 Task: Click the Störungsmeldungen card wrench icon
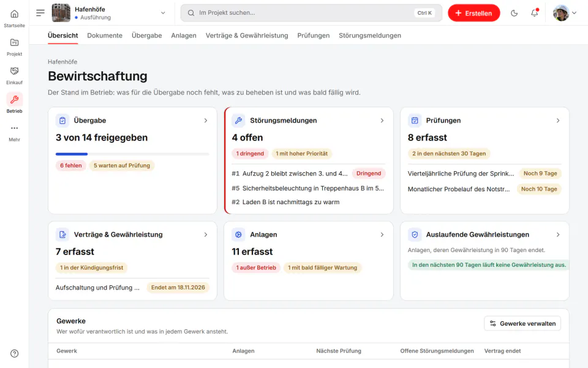pos(238,121)
